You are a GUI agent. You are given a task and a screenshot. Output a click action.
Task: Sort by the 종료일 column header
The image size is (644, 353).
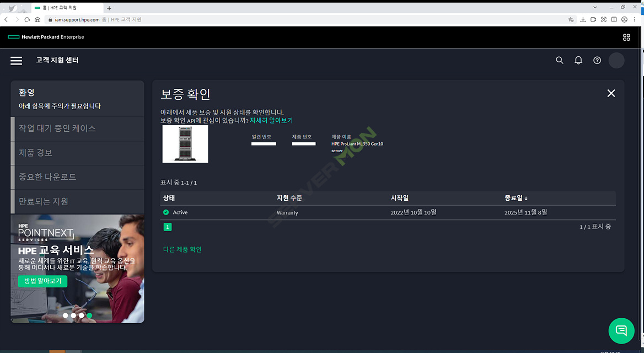point(516,198)
